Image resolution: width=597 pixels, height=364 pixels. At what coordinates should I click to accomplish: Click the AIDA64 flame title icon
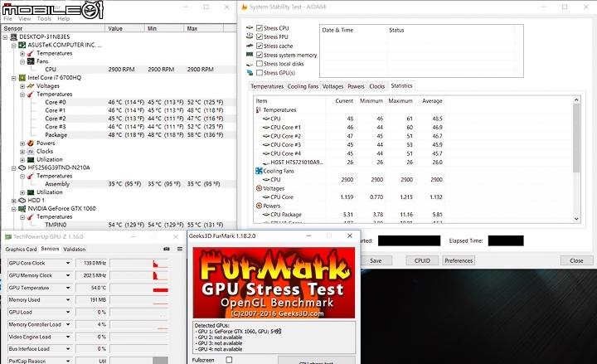coord(244,7)
